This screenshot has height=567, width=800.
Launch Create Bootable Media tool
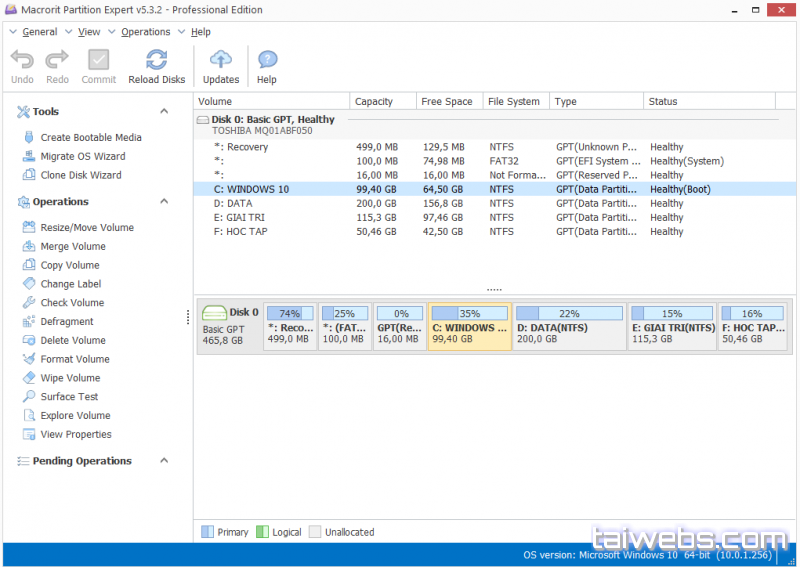[x=90, y=138]
